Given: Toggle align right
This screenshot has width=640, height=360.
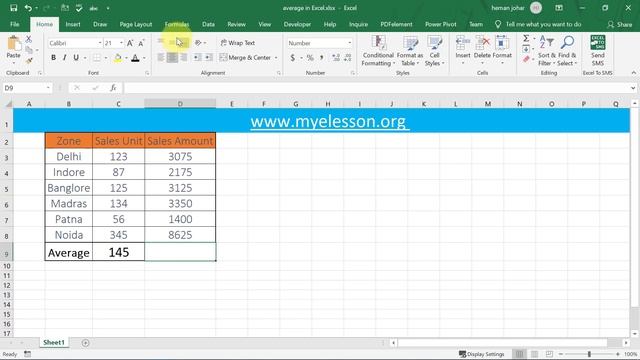Looking at the screenshot, I should [184, 58].
